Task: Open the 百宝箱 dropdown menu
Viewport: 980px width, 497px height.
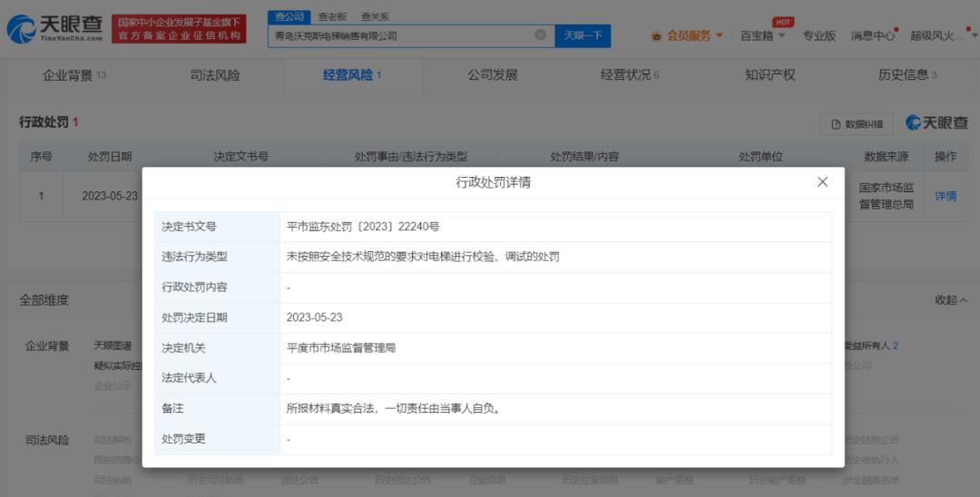Action: (762, 35)
